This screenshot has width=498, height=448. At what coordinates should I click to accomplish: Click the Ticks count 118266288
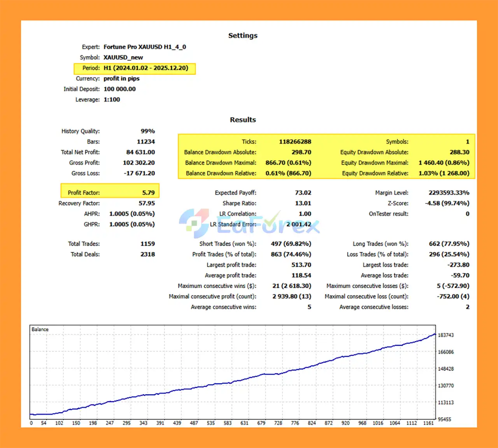pyautogui.click(x=295, y=142)
